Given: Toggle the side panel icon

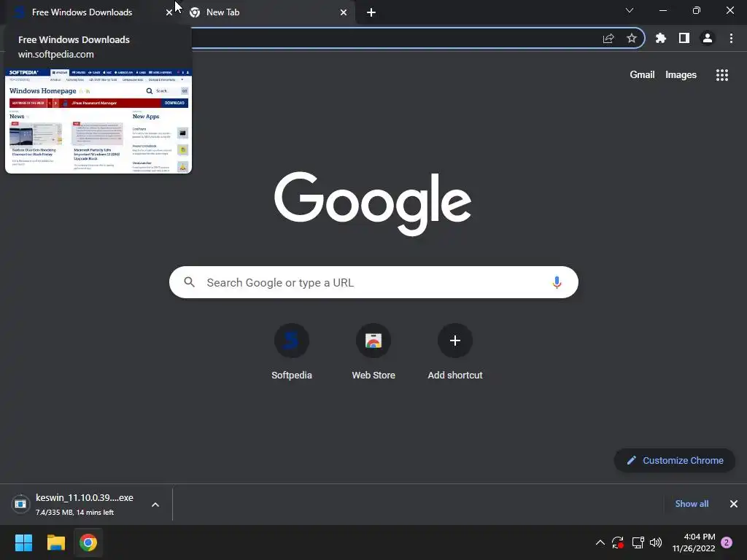Looking at the screenshot, I should (x=684, y=38).
